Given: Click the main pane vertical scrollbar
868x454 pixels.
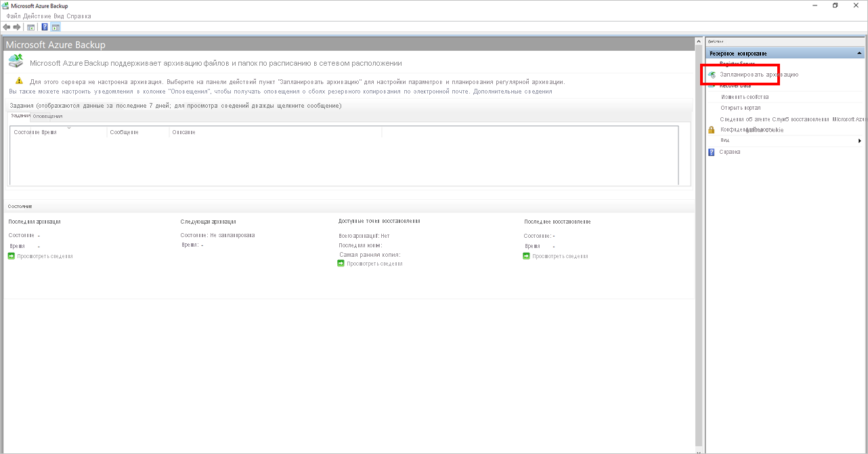Looking at the screenshot, I should pos(699,245).
